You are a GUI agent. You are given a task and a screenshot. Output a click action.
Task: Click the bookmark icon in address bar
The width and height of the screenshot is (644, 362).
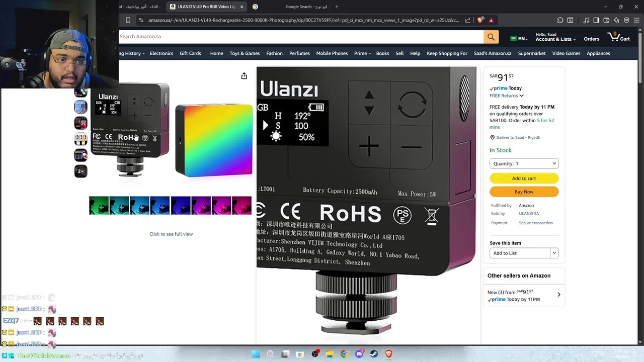[x=128, y=20]
